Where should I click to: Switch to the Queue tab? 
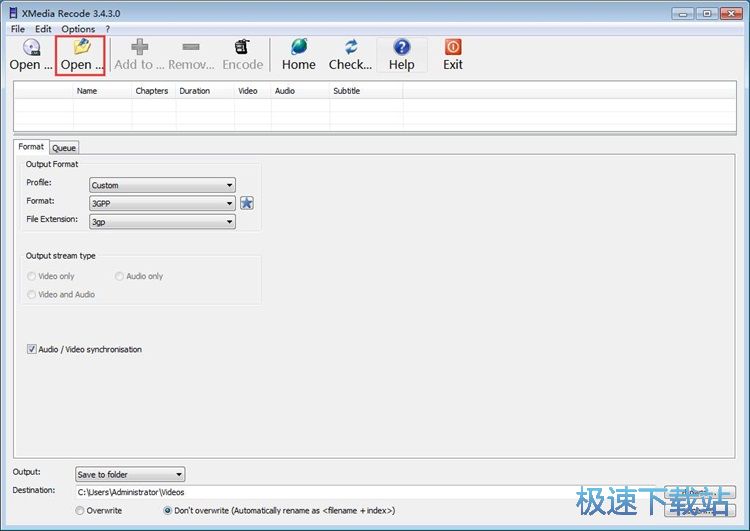point(64,148)
